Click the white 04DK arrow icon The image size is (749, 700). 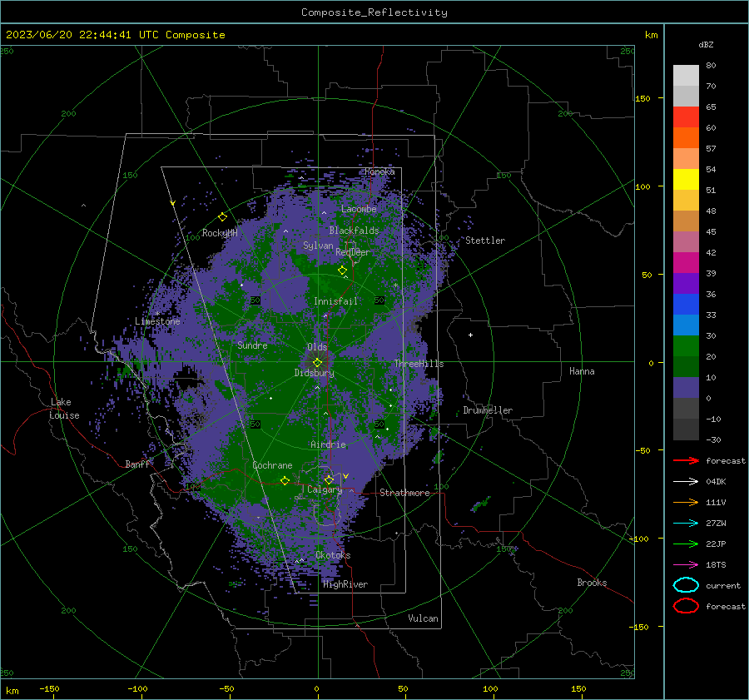(686, 481)
